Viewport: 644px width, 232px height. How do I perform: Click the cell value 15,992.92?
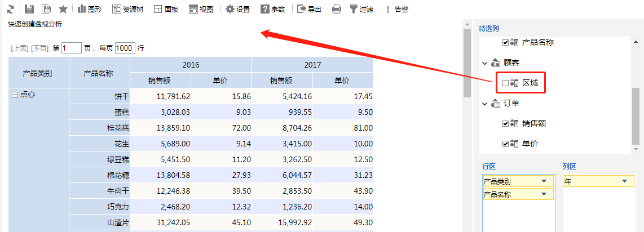[295, 223]
